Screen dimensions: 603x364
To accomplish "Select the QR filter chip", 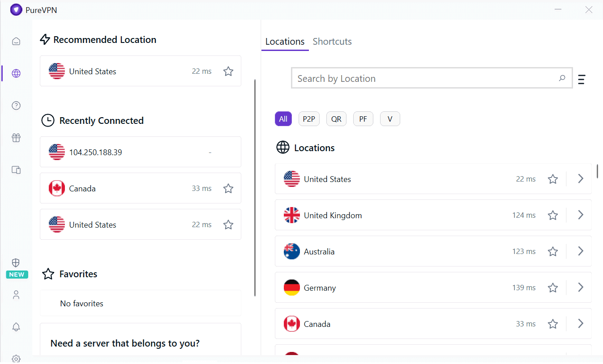I will click(336, 119).
